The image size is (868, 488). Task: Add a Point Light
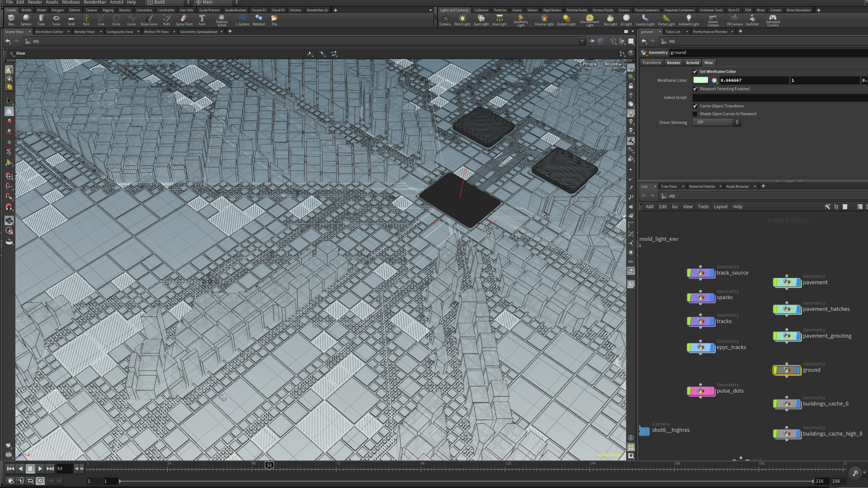(x=462, y=20)
